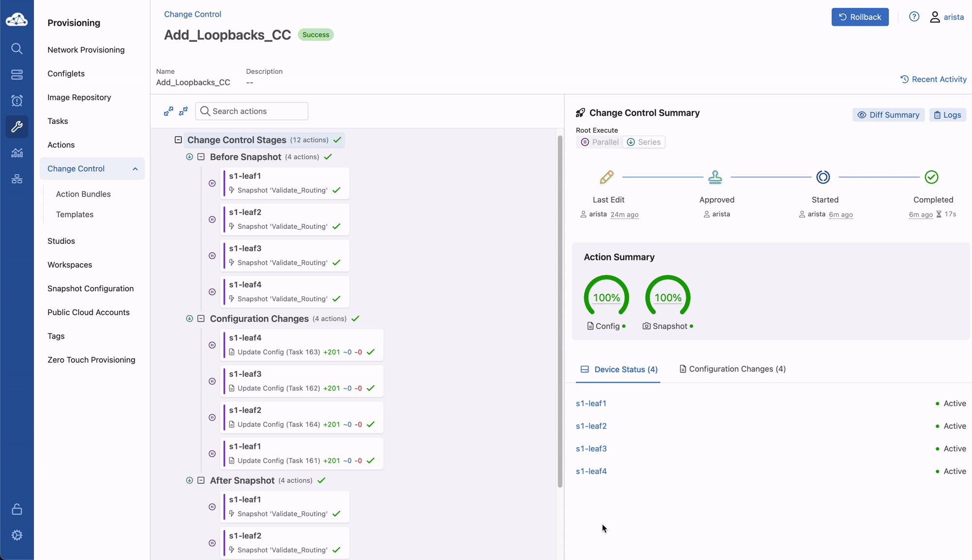Click the events alert icon in sidebar
Screen dimensions: 972x560
[x=17, y=101]
